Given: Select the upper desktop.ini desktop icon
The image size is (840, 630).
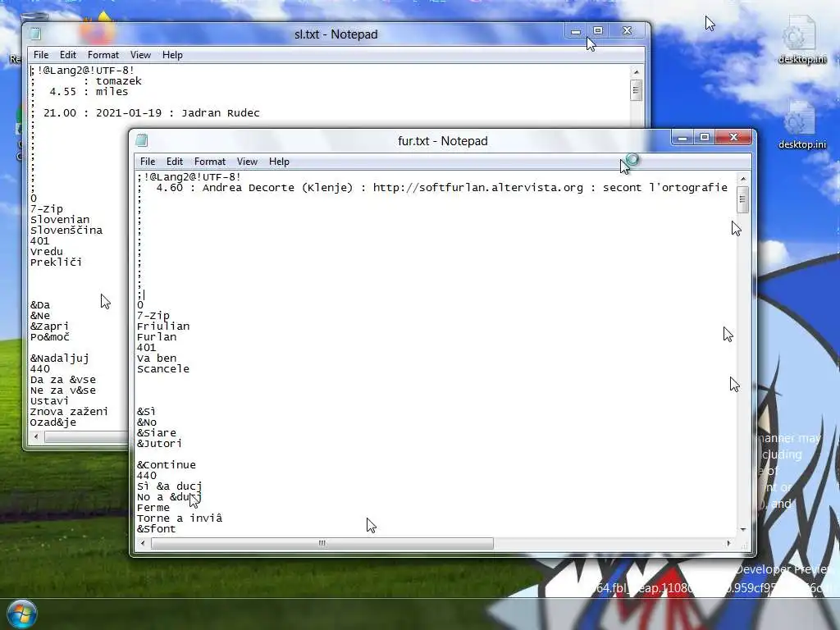Looking at the screenshot, I should (801, 40).
